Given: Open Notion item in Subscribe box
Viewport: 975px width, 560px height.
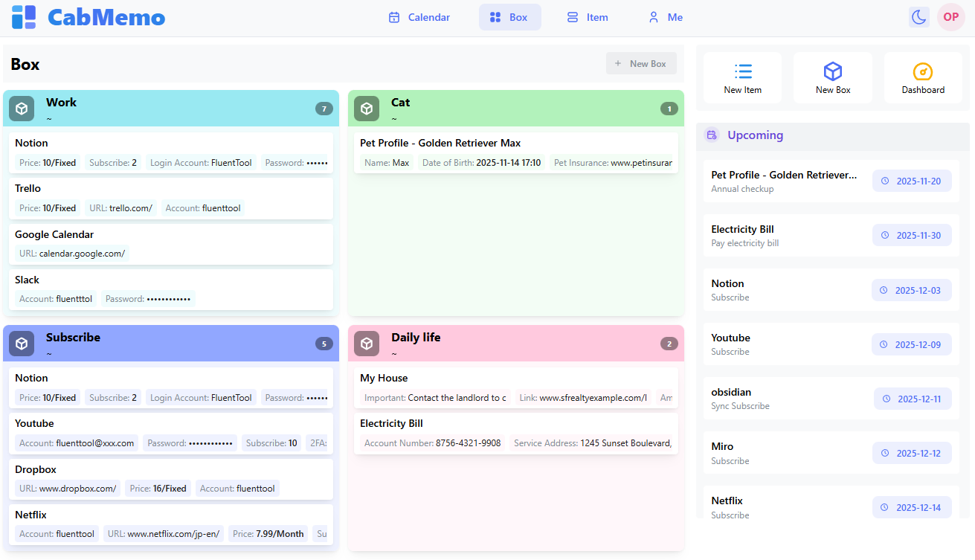Looking at the screenshot, I should click(171, 388).
